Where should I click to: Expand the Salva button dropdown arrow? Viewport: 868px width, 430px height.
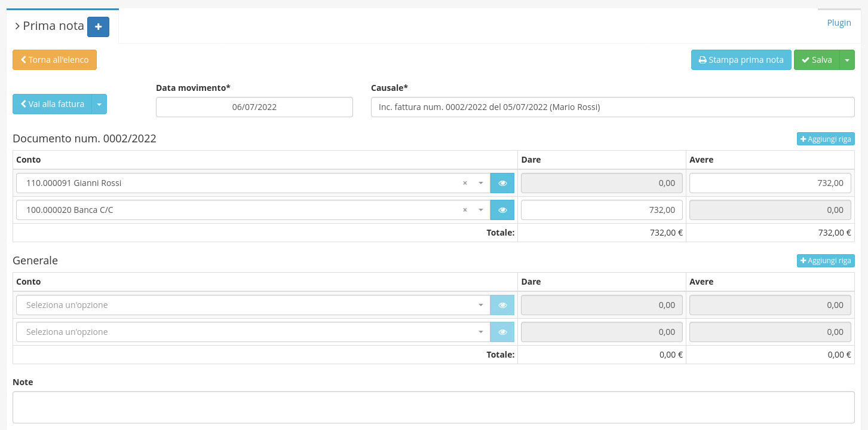tap(847, 60)
